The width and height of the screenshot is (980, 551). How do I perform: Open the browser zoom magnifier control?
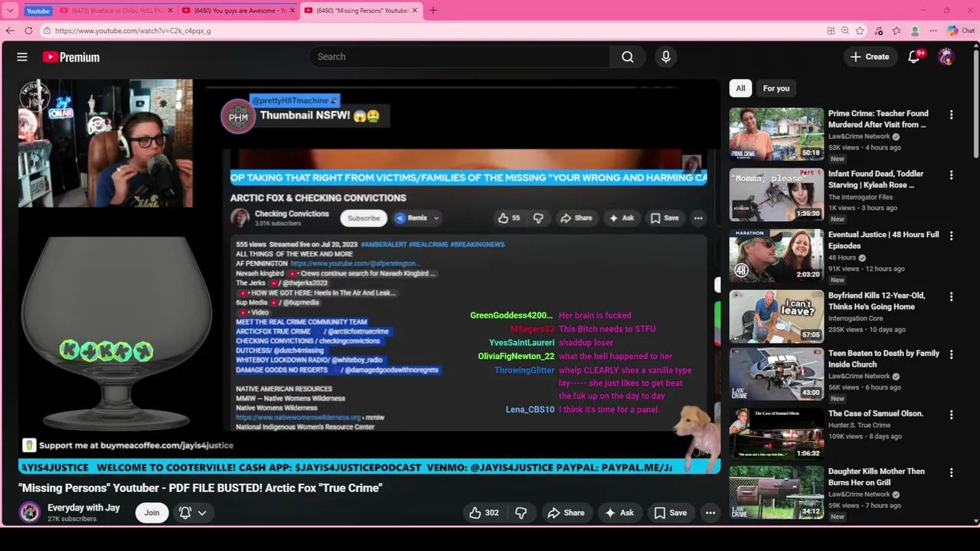coord(845,31)
